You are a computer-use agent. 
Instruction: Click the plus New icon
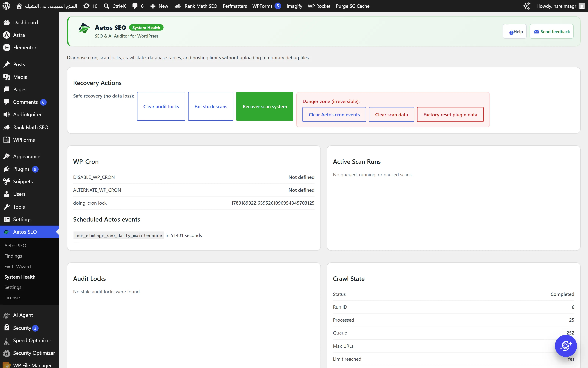coord(153,6)
